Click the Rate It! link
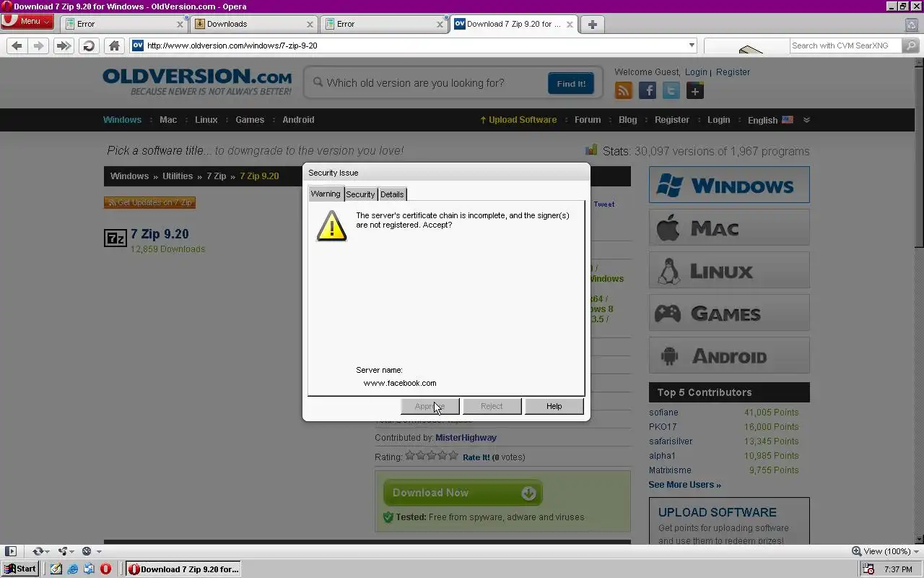 click(x=476, y=457)
